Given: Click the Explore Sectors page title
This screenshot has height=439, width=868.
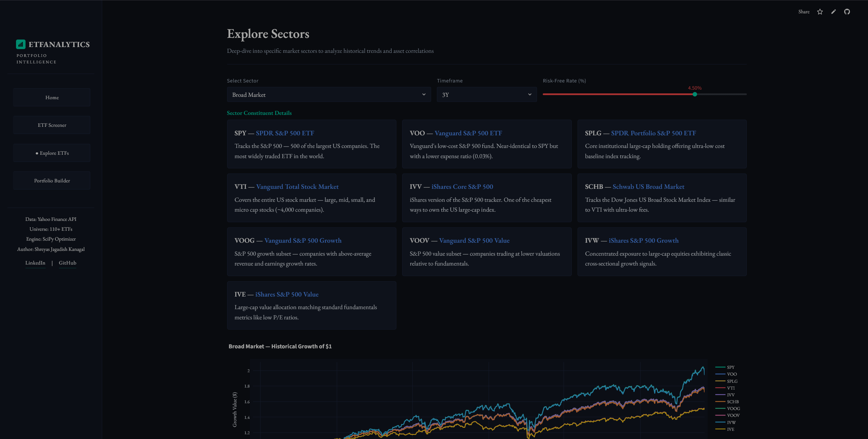Looking at the screenshot, I should pos(268,34).
